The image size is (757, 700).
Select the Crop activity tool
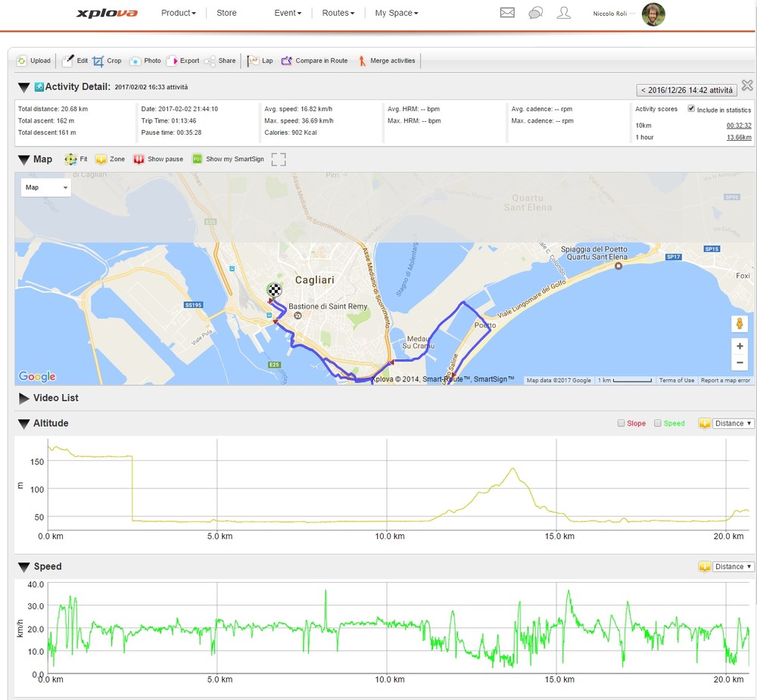point(98,61)
